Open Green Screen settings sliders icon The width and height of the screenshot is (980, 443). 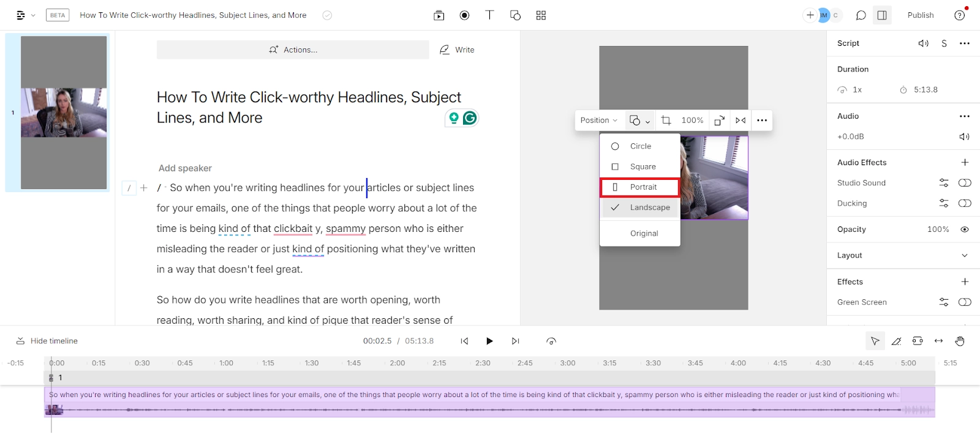(944, 302)
